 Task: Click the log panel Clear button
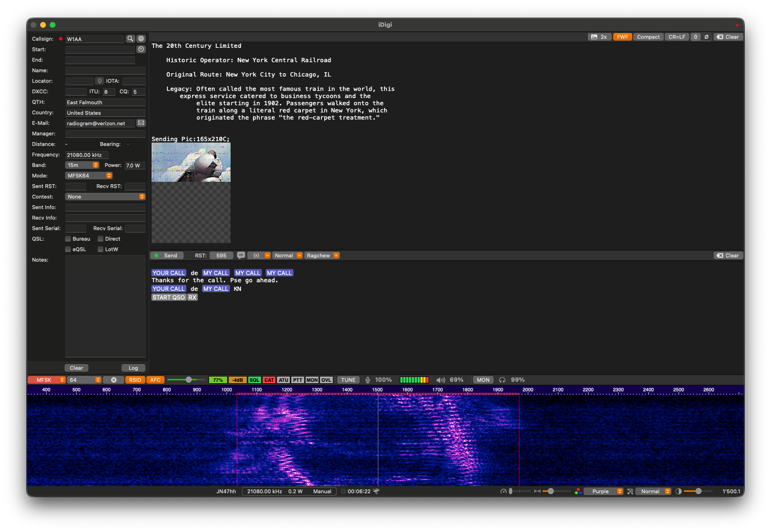[x=76, y=368]
